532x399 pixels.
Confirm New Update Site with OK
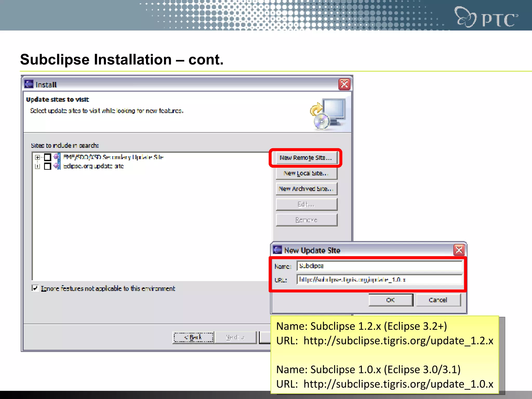click(391, 300)
